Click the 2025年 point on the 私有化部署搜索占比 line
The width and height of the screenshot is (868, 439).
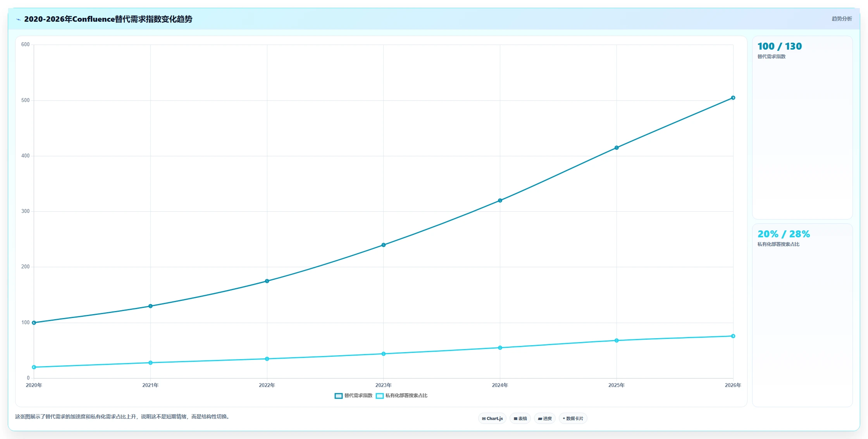617,340
